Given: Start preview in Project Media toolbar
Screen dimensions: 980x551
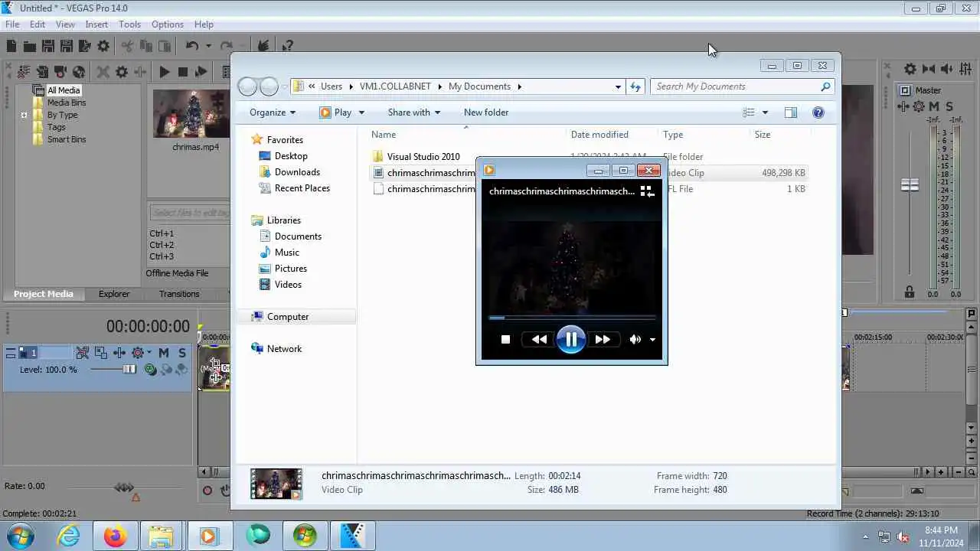Looking at the screenshot, I should point(164,72).
